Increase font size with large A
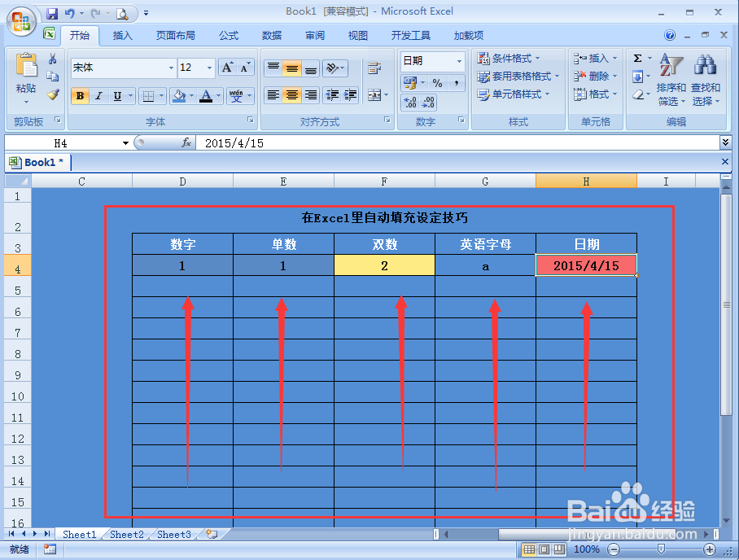Viewport: 739px width, 560px height. 228,68
